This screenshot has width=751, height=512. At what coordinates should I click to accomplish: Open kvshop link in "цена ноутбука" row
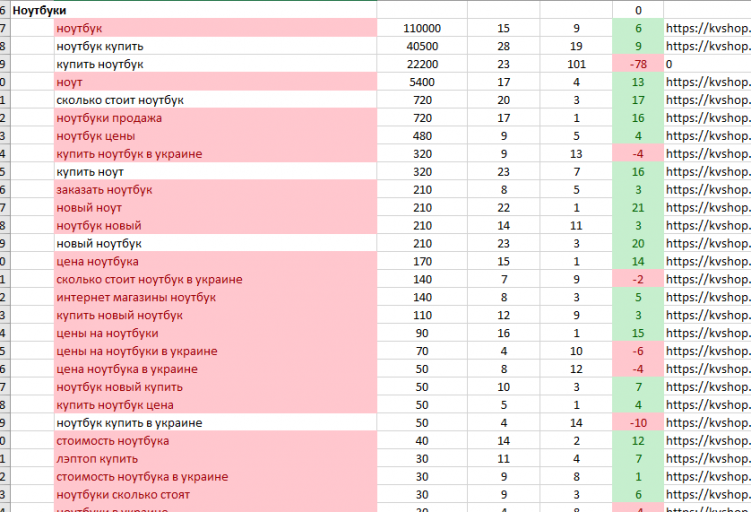click(708, 262)
